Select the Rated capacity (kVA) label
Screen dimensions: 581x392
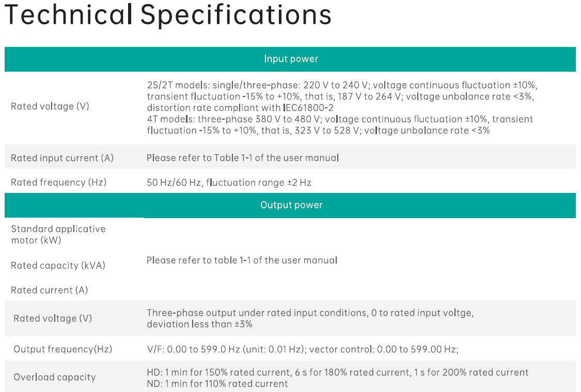click(x=58, y=266)
